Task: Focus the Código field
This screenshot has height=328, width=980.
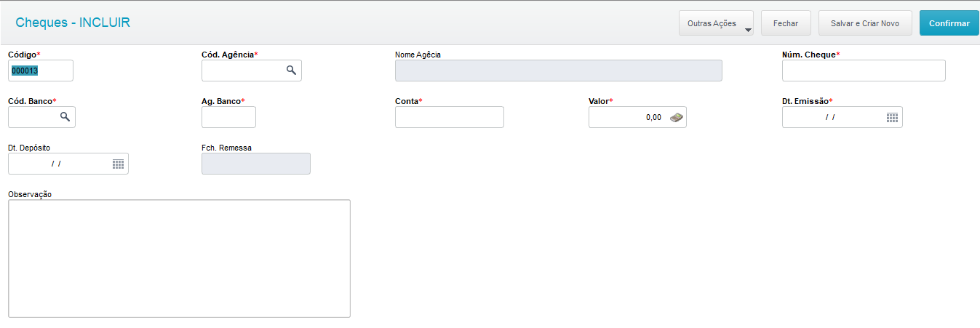Action: click(x=41, y=71)
